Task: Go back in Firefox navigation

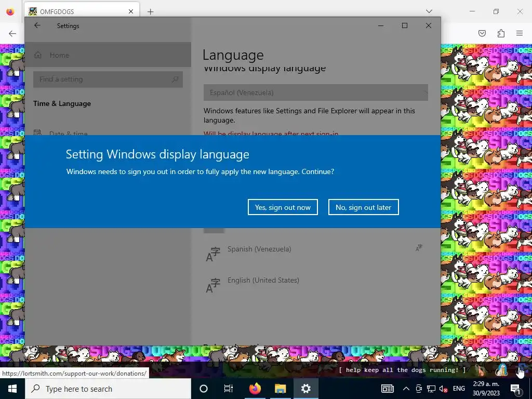Action: 12,33
